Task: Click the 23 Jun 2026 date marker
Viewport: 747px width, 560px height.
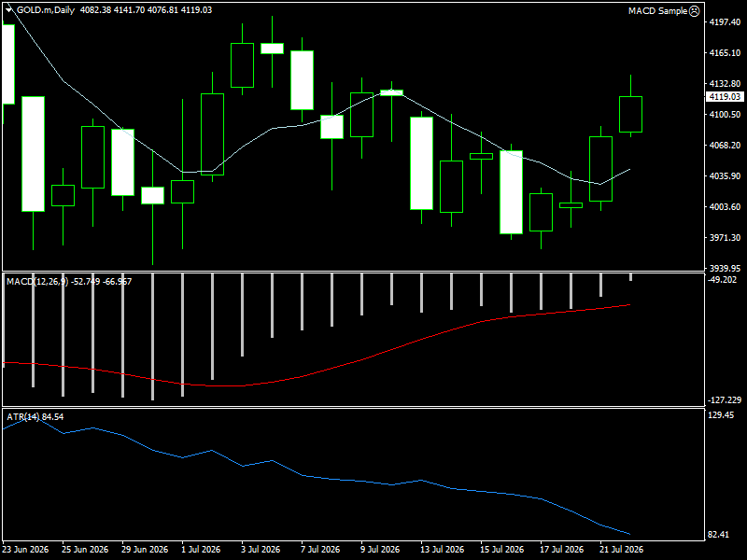Action: 26,549
